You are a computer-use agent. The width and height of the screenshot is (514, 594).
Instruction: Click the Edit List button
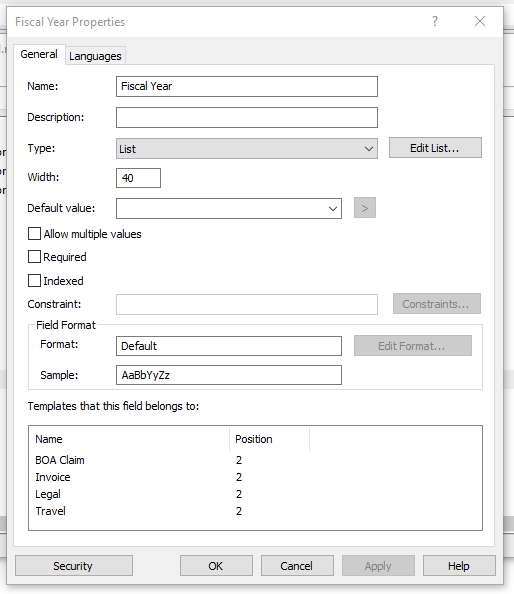point(435,148)
